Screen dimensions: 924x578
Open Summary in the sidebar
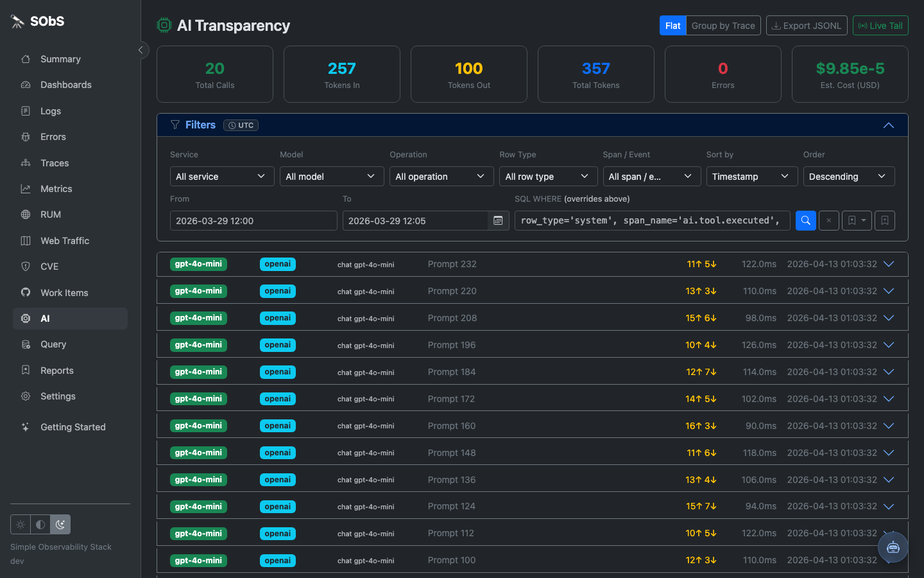[70, 59]
